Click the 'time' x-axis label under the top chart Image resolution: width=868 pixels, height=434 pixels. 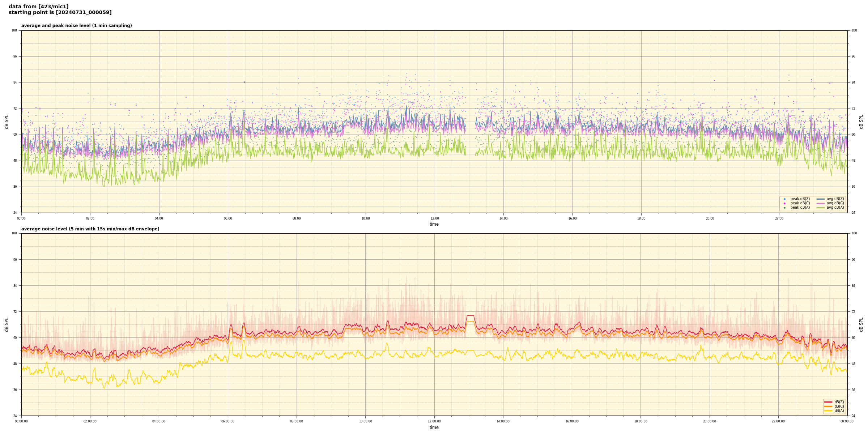click(x=434, y=224)
